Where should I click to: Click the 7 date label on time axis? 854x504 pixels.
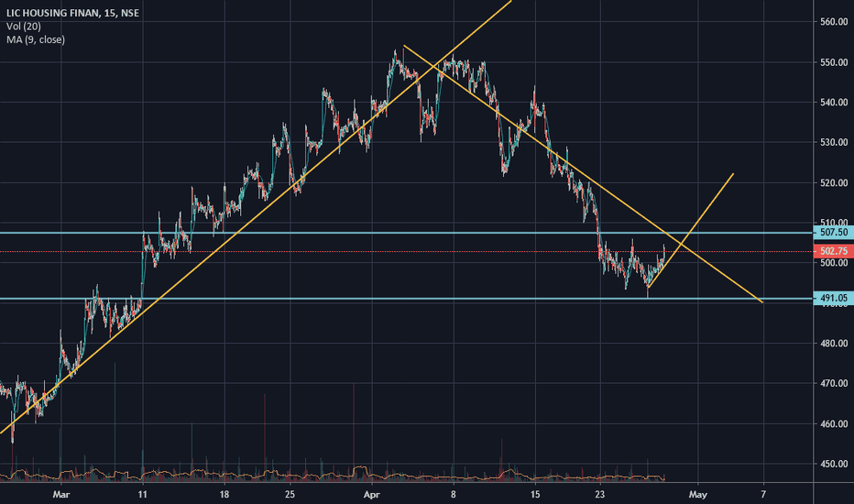coord(763,495)
